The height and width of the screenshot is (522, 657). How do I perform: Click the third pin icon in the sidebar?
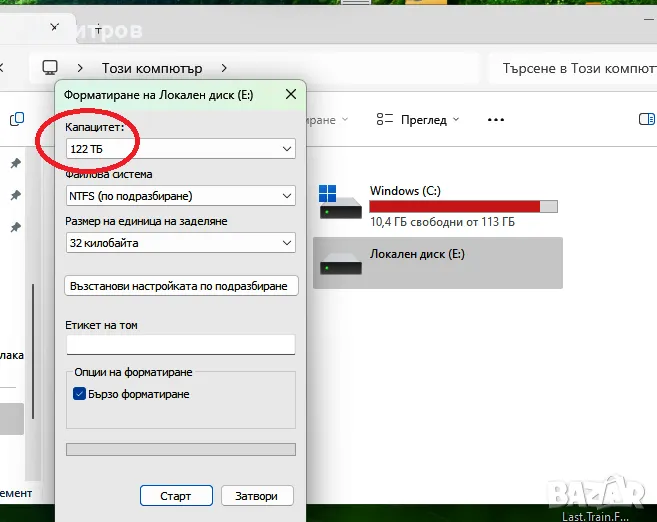click(15, 228)
